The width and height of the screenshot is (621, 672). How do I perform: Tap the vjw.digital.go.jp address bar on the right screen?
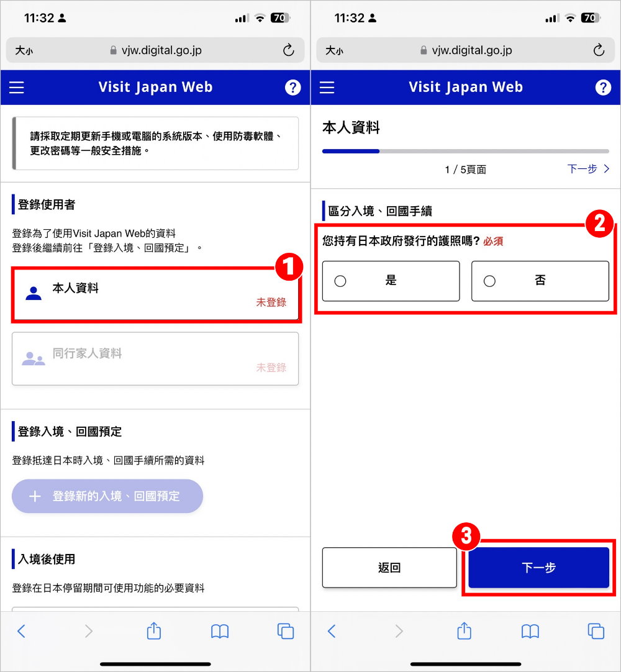(x=465, y=50)
